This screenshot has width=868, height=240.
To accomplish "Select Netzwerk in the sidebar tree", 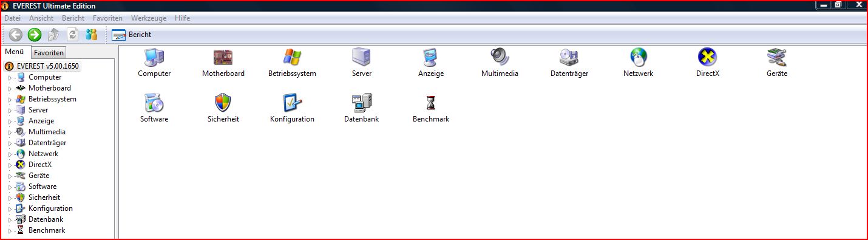I will [x=44, y=154].
